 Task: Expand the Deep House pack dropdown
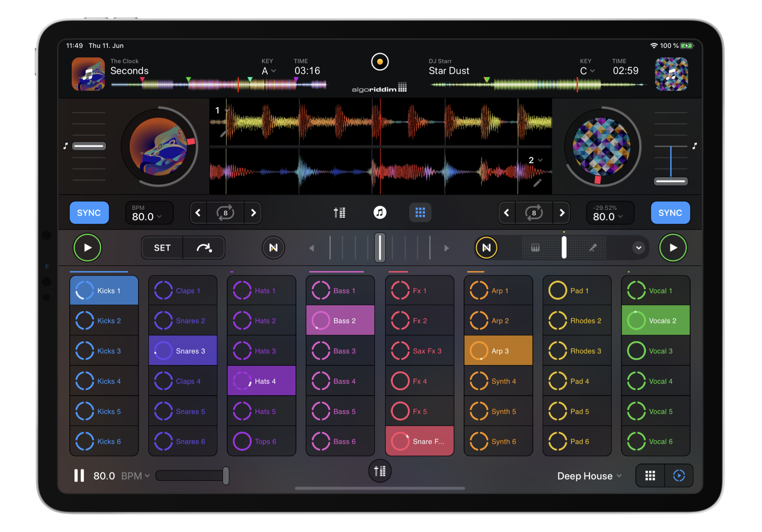click(589, 476)
